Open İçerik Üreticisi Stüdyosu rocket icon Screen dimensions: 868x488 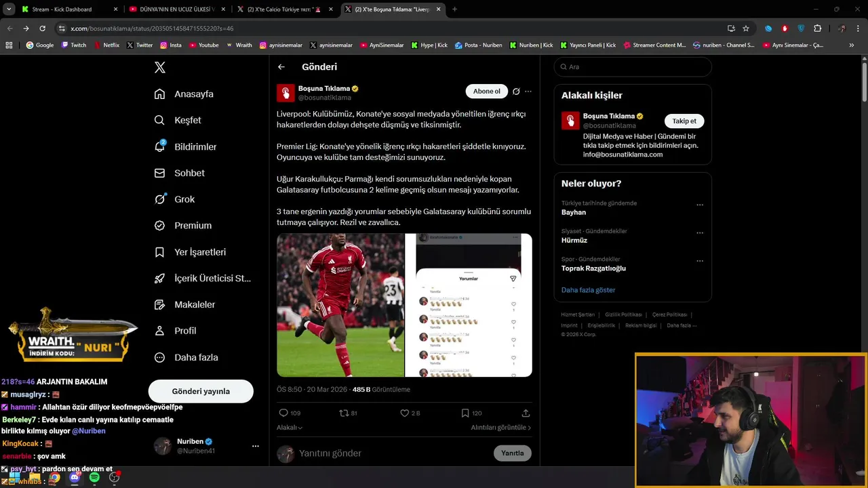pos(159,279)
